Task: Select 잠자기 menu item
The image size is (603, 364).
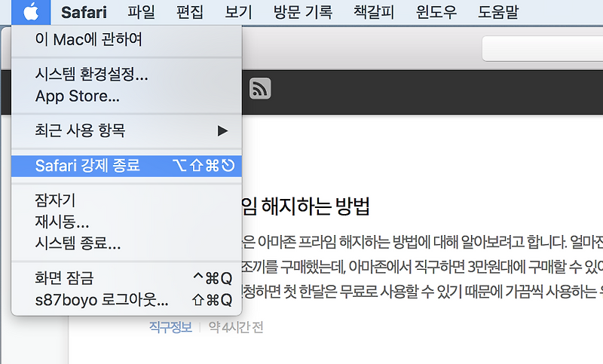Action: [127, 200]
